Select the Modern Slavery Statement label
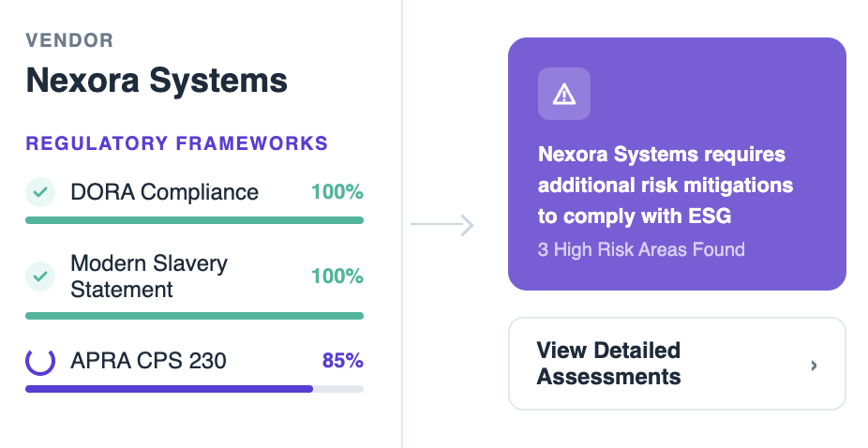Viewport: 868px width, 448px height. [149, 276]
